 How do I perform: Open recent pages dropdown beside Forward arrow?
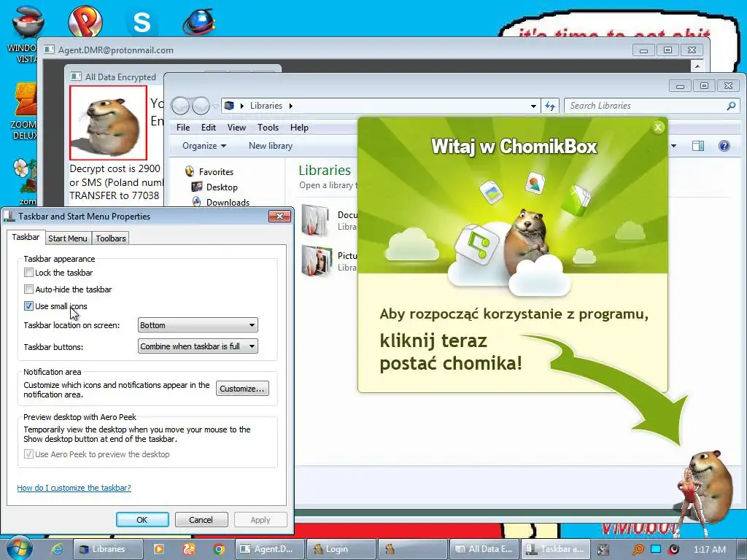pyautogui.click(x=215, y=106)
